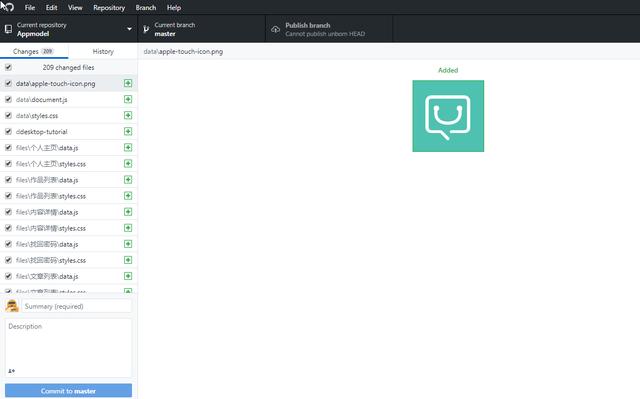
Task: Click added status icon for files\内容详情\styles.css
Action: click(128, 228)
